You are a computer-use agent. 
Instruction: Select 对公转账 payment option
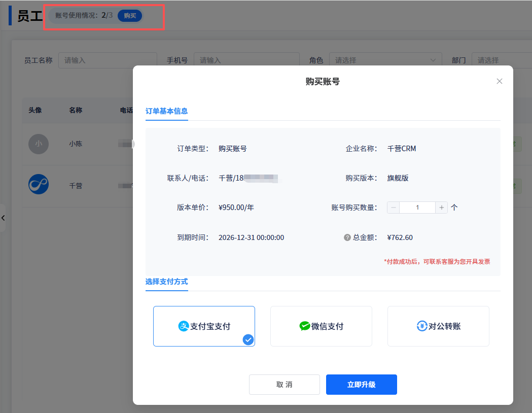[x=438, y=326]
